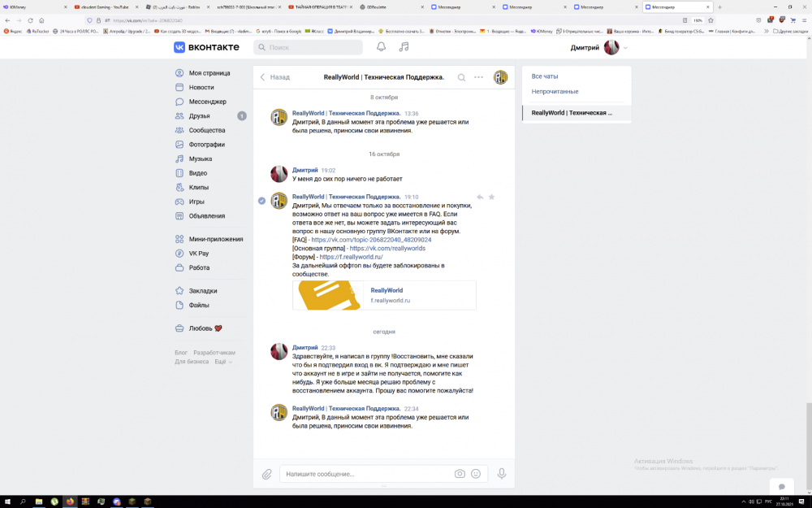
Task: Open File Explorer from taskbar
Action: click(x=39, y=501)
